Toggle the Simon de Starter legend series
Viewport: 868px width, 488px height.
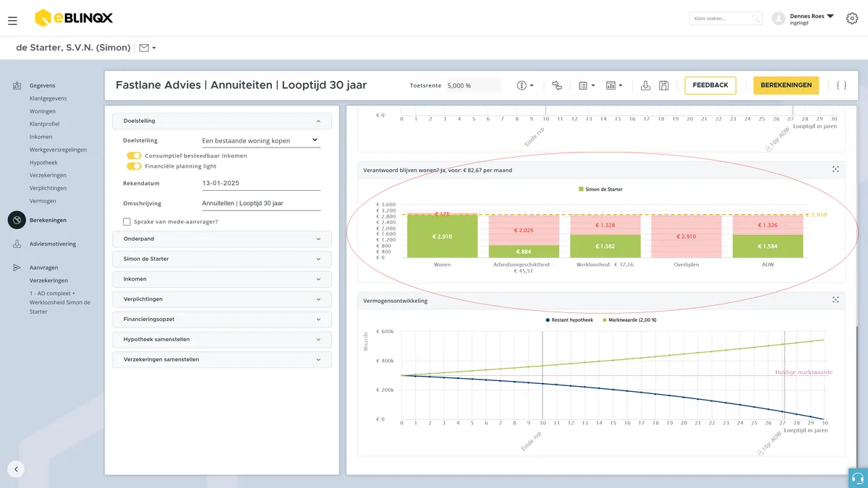pos(600,189)
